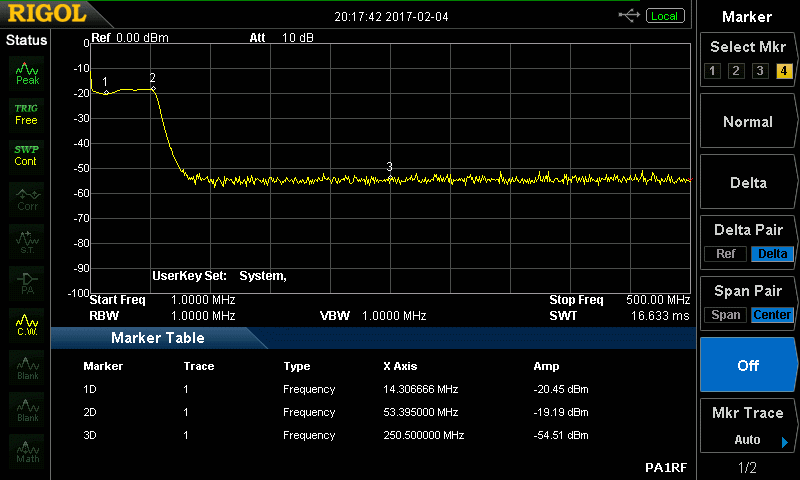Click the Peak detector status icon
The width and height of the screenshot is (800, 480).
[27, 73]
